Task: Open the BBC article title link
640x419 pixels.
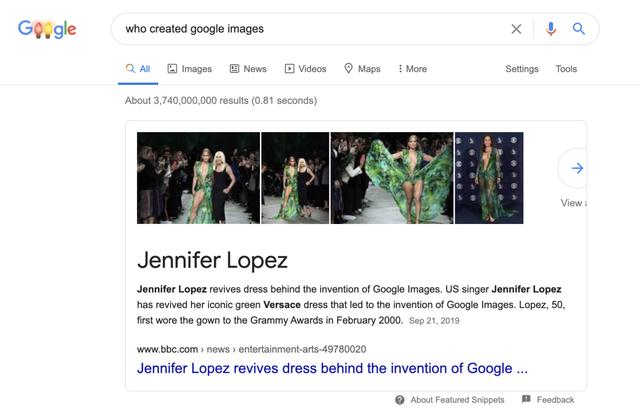Action: pyautogui.click(x=332, y=368)
